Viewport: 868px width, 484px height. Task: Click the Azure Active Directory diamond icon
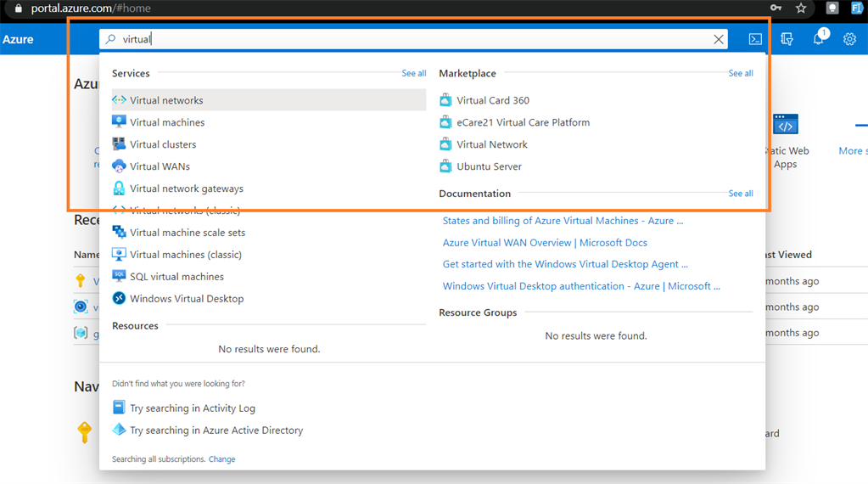click(119, 430)
